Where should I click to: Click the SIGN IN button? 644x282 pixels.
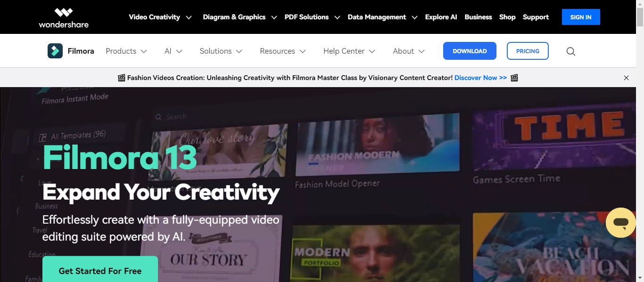581,17
